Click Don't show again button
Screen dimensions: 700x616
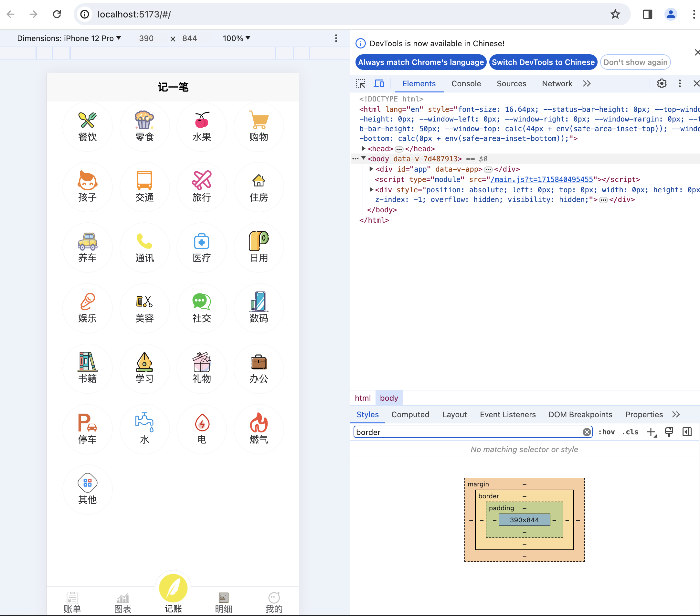pyautogui.click(x=635, y=62)
